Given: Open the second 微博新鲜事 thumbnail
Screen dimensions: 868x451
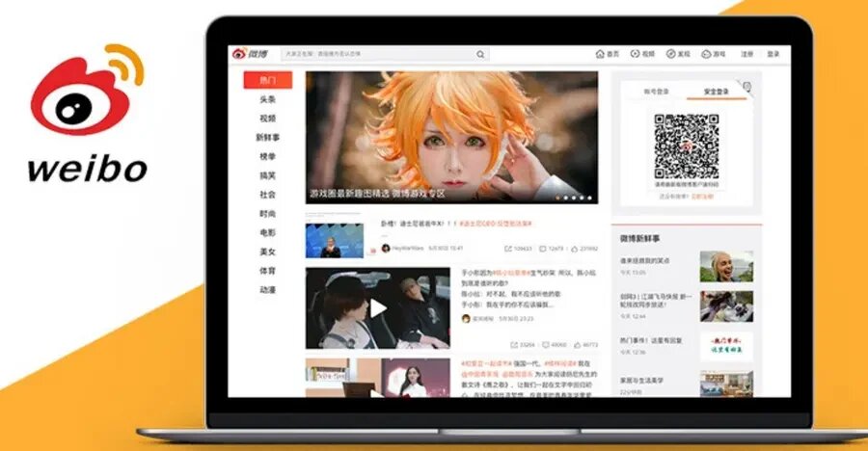Looking at the screenshot, I should (726, 306).
